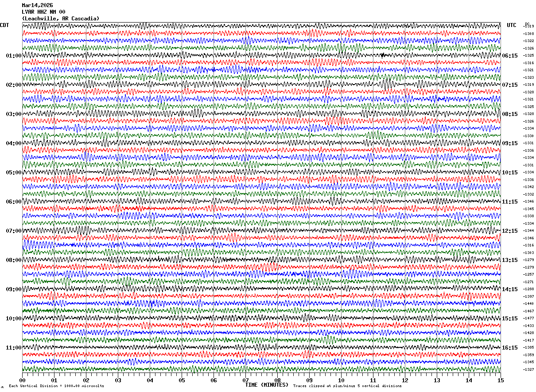Image resolution: width=536 pixels, height=392 pixels.
Task: Click the CDT column header
Action: (4, 25)
